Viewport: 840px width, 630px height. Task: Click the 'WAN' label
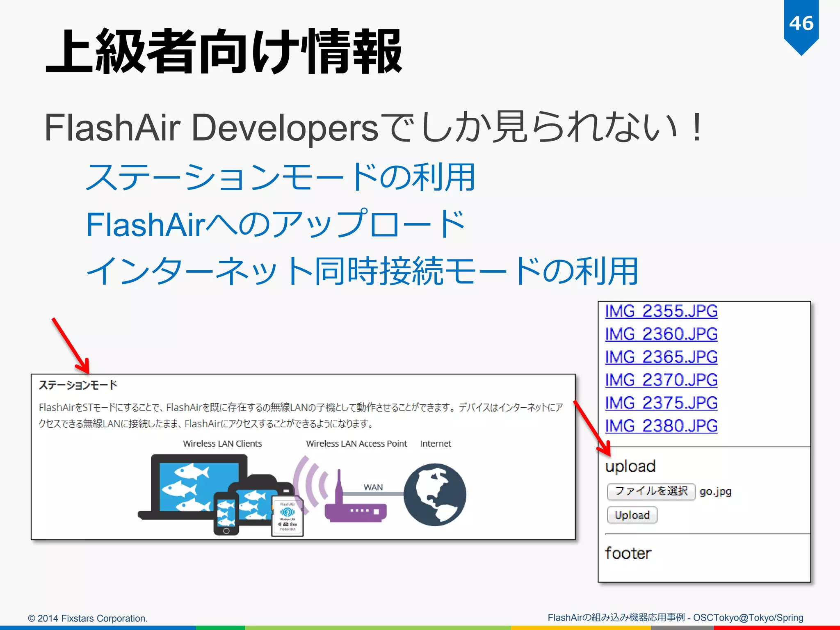click(373, 487)
